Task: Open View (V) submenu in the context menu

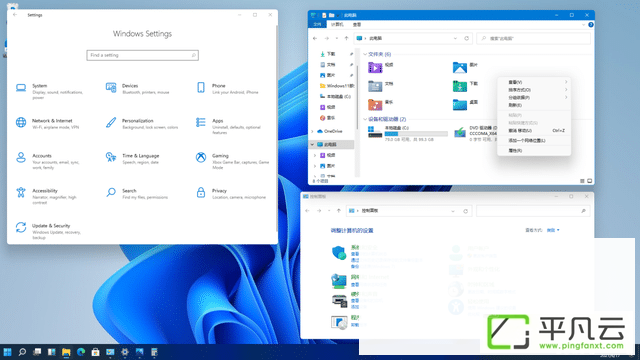Action: tap(533, 82)
